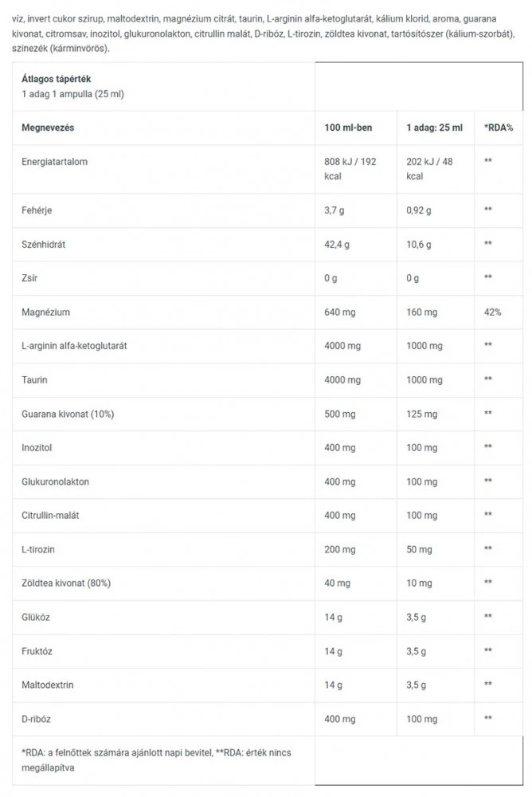The height and width of the screenshot is (797, 532).
Task: Click the 'Magnézium' row label
Action: 45,312
